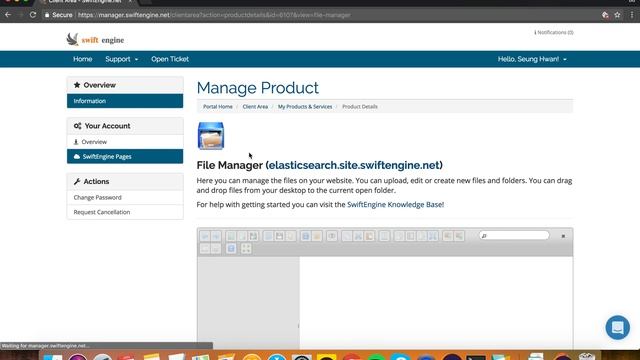Click the blue view icon in second toolbar row
The image size is (640, 360).
point(231,249)
